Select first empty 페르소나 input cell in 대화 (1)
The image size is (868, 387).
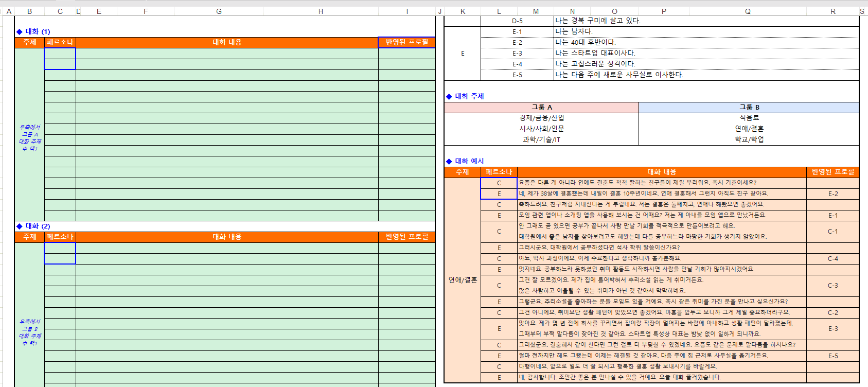[60, 53]
